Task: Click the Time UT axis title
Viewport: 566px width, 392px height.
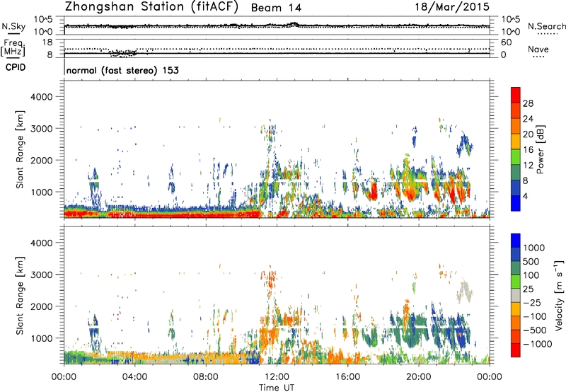Action: click(x=277, y=386)
